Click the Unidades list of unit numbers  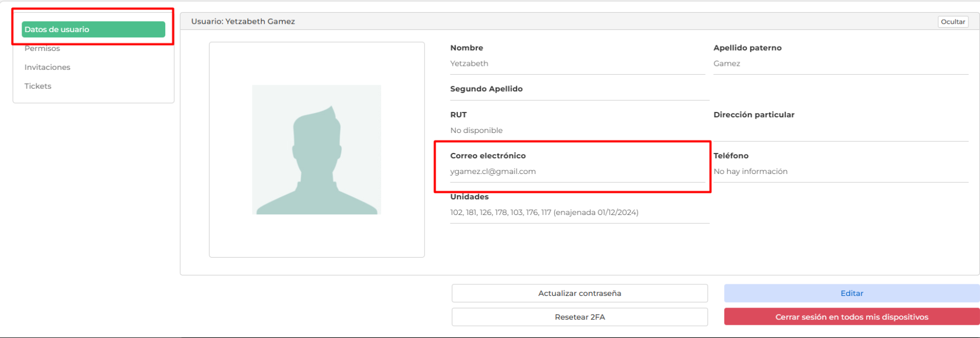click(544, 212)
